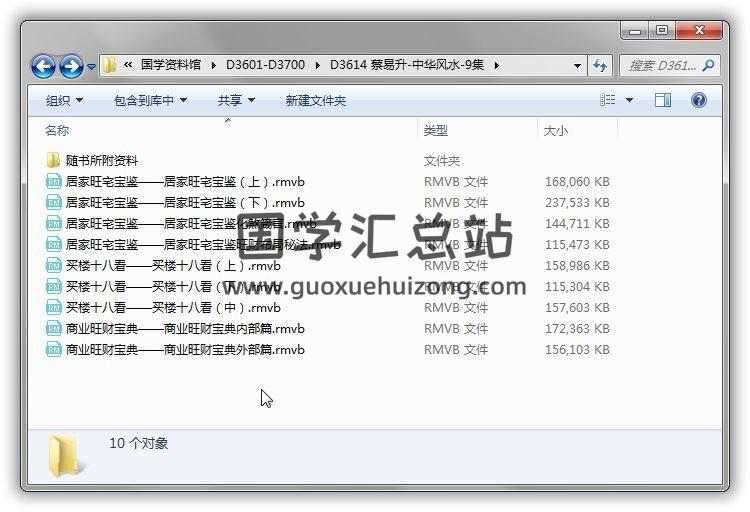Select the 随书所附资料 folder name
750x512 pixels.
point(102,160)
